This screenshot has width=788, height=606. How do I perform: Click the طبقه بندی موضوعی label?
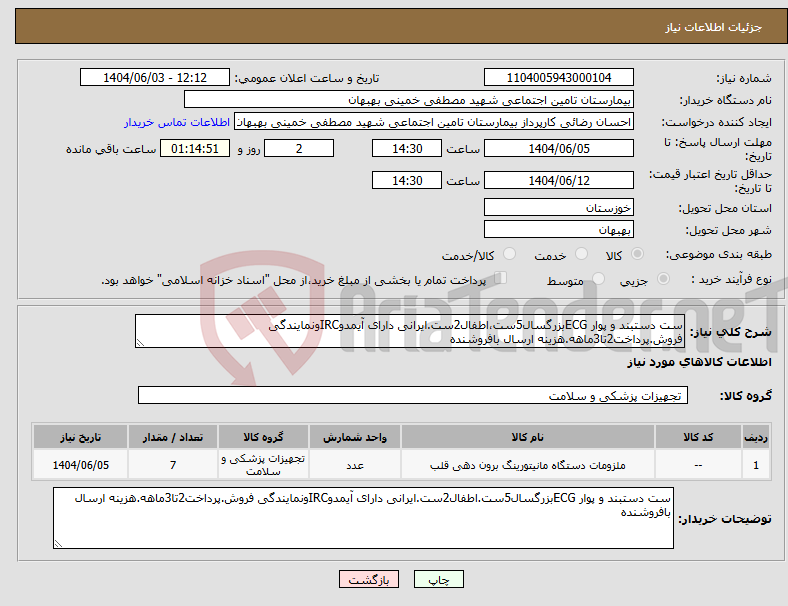[719, 254]
